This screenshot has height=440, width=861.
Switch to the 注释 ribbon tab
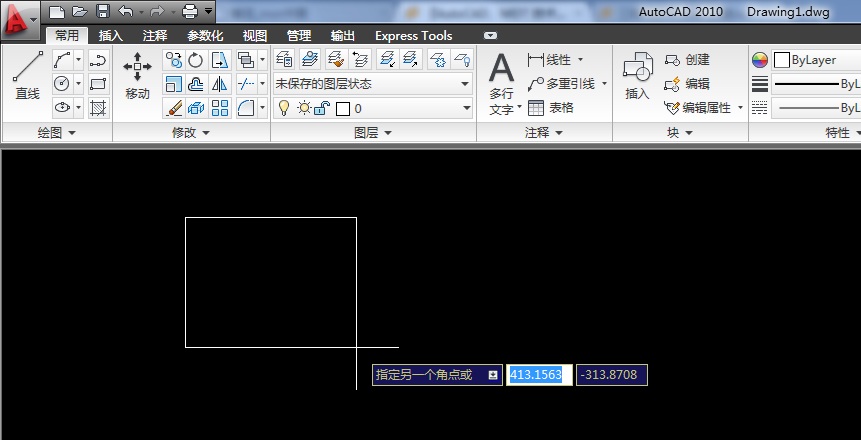[154, 36]
